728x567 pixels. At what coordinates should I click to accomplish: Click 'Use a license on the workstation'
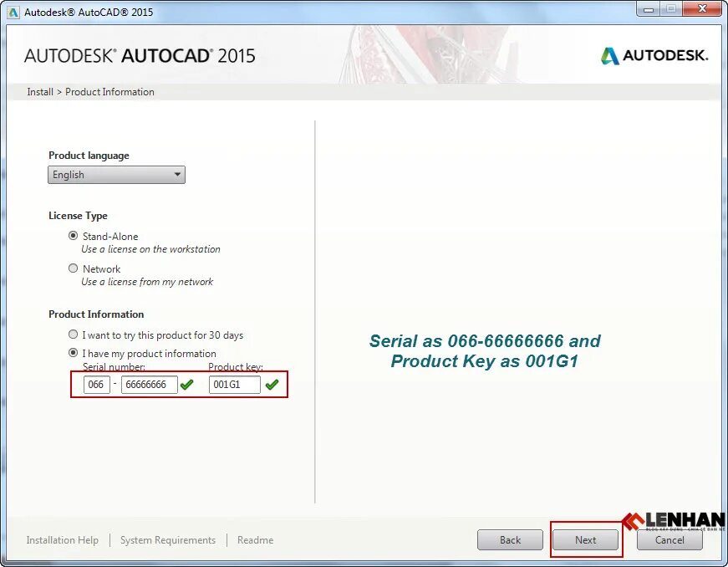tap(151, 249)
